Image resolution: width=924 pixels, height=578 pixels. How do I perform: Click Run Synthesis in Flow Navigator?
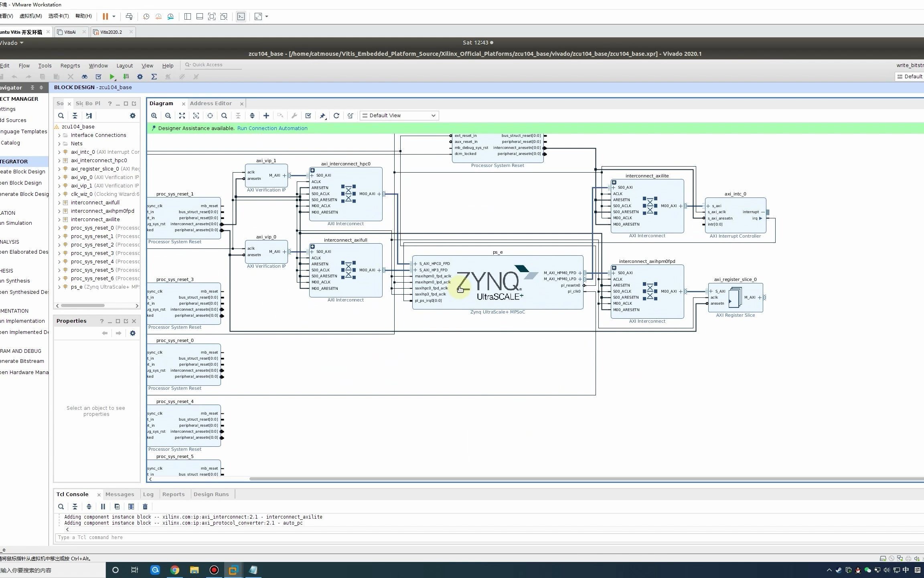(x=15, y=281)
